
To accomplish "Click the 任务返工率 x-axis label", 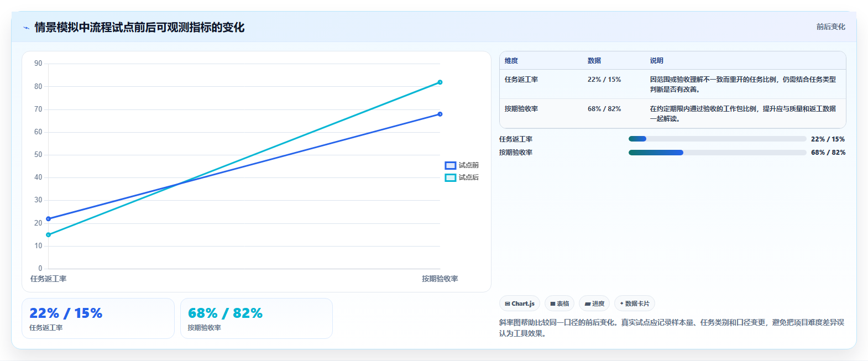I will [49, 279].
